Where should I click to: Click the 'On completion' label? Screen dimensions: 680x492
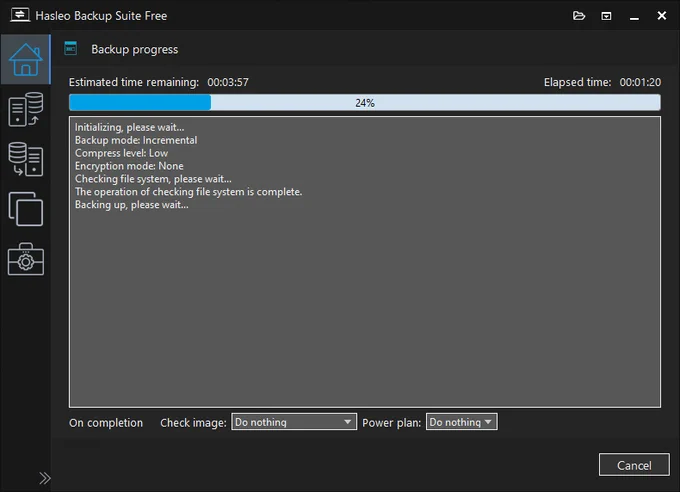point(106,423)
